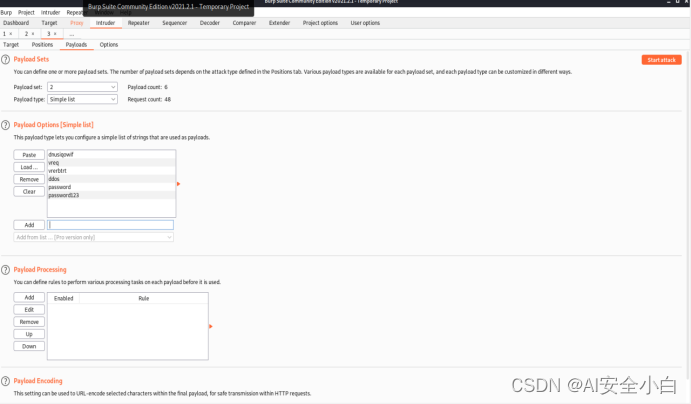Click Add in Payload Processing
Screen dimensions: 691x404
[29, 298]
